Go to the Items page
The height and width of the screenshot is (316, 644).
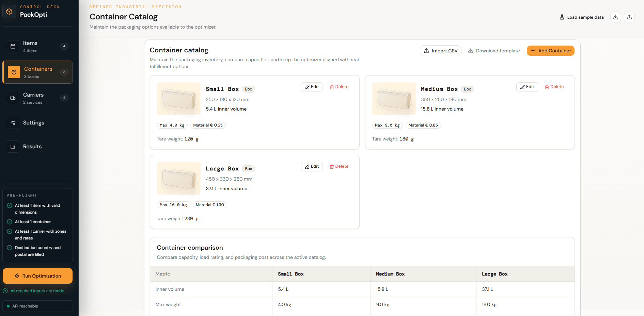coord(37,46)
